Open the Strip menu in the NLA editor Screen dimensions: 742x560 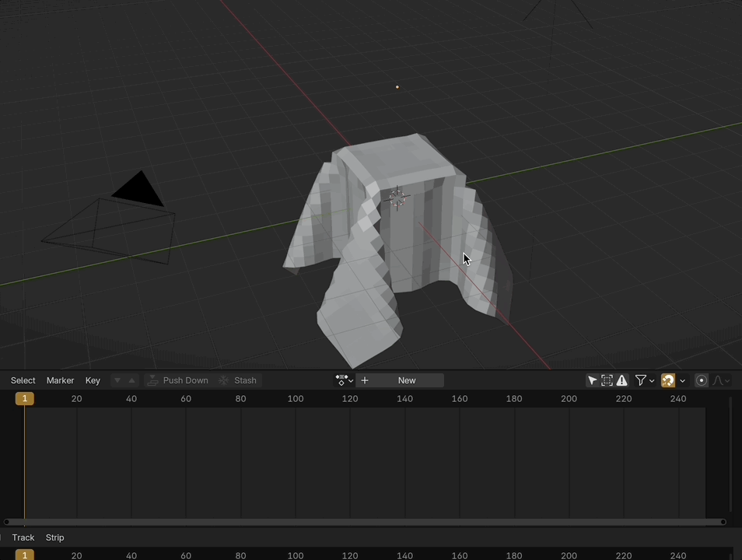coord(55,537)
